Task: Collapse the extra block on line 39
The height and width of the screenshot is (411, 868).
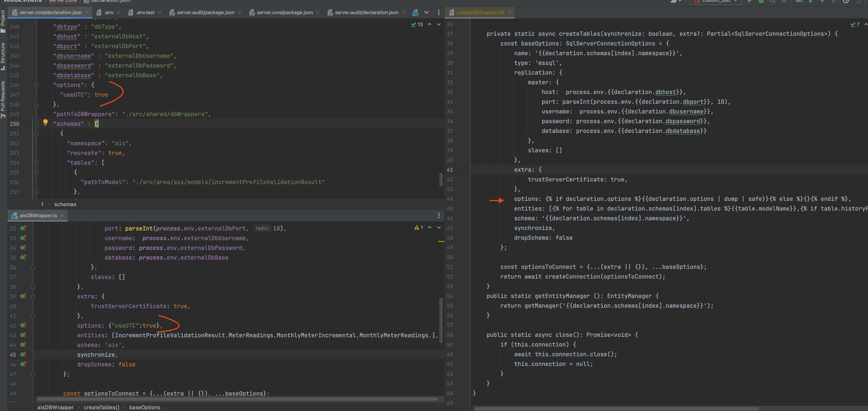Action: (33, 296)
